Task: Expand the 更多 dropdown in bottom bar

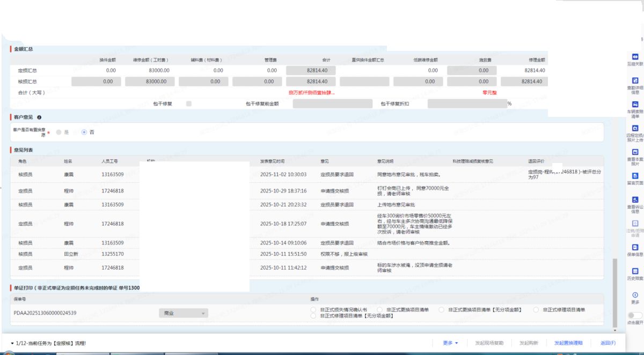Action: (450, 343)
